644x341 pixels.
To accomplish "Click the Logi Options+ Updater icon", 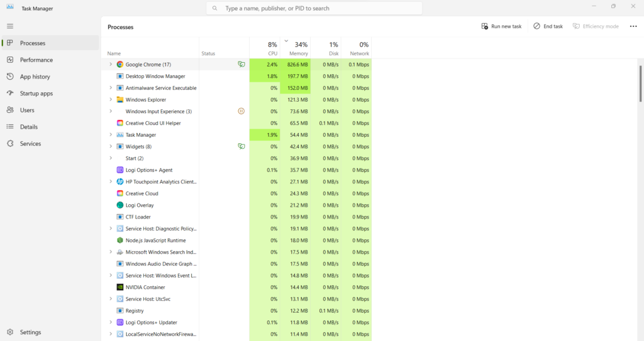I will (x=120, y=323).
